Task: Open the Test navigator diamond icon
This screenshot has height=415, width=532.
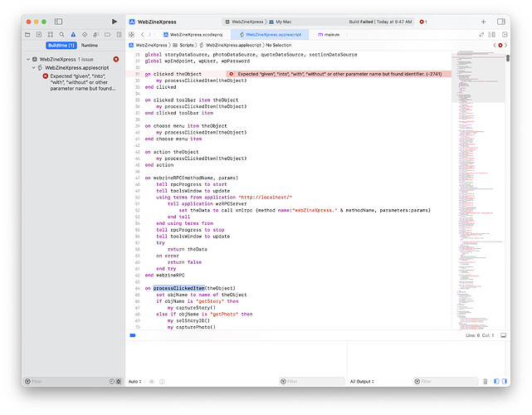Action: coord(85,35)
